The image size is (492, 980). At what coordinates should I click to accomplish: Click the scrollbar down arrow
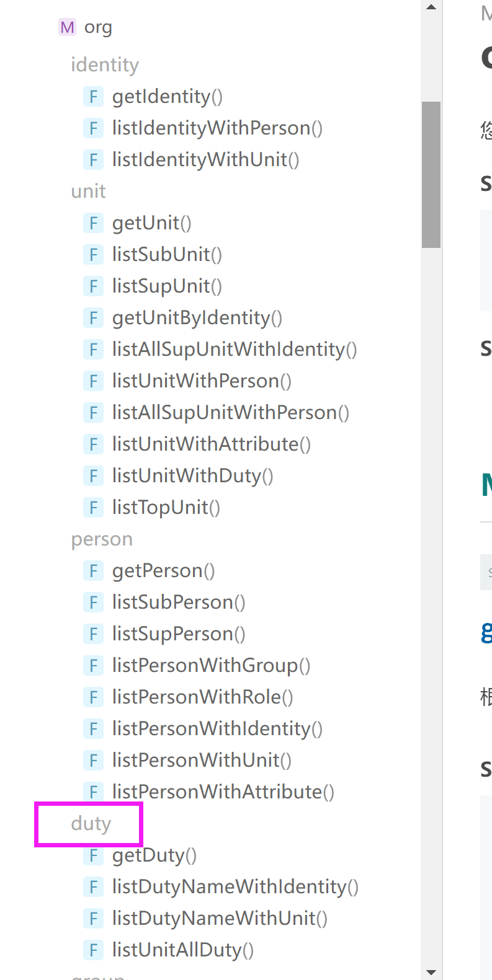pos(431,973)
